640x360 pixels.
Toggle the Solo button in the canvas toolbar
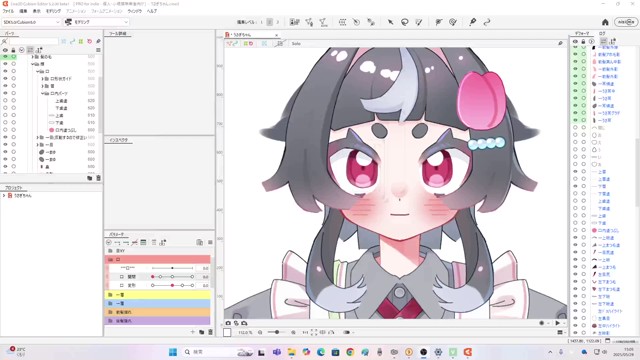click(296, 43)
